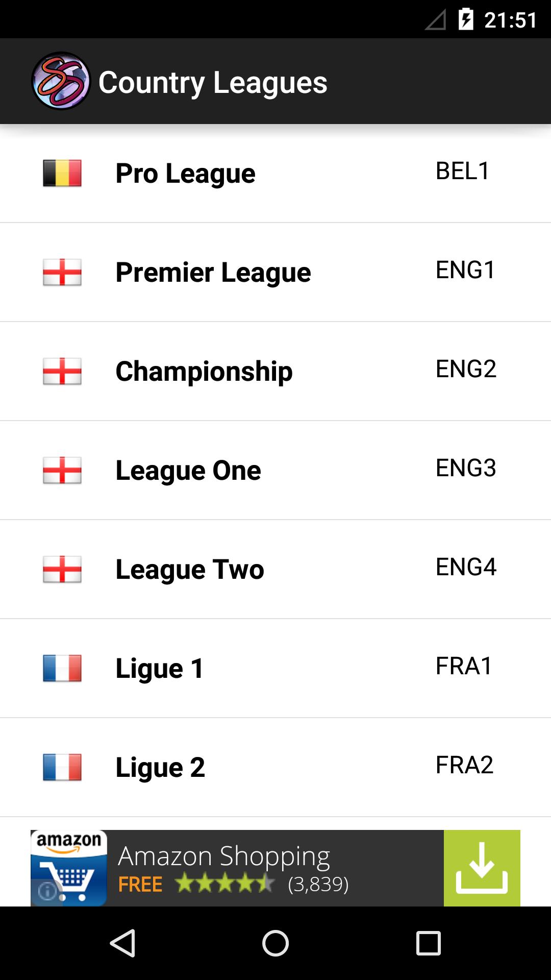Image resolution: width=551 pixels, height=980 pixels.
Task: Tap the Country Leagues title
Action: pos(213,82)
